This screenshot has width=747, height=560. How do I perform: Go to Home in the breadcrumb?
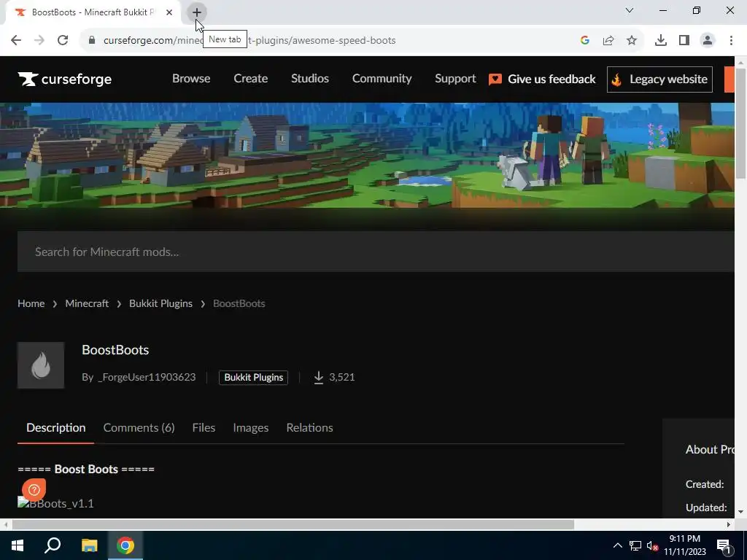click(x=31, y=303)
